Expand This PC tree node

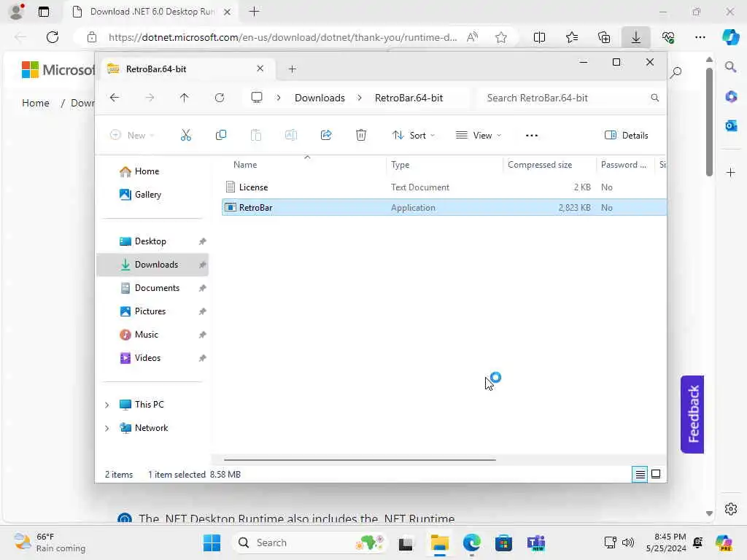[107, 405]
